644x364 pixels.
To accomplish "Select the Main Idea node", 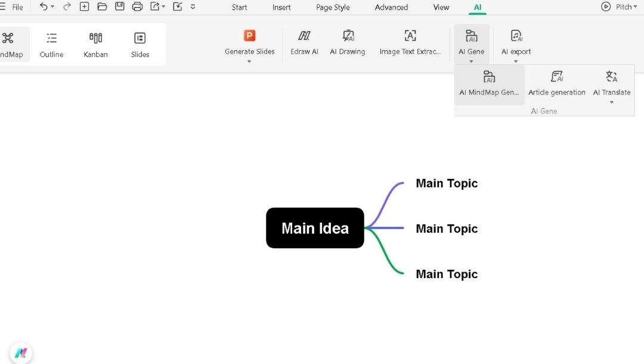I will click(315, 228).
